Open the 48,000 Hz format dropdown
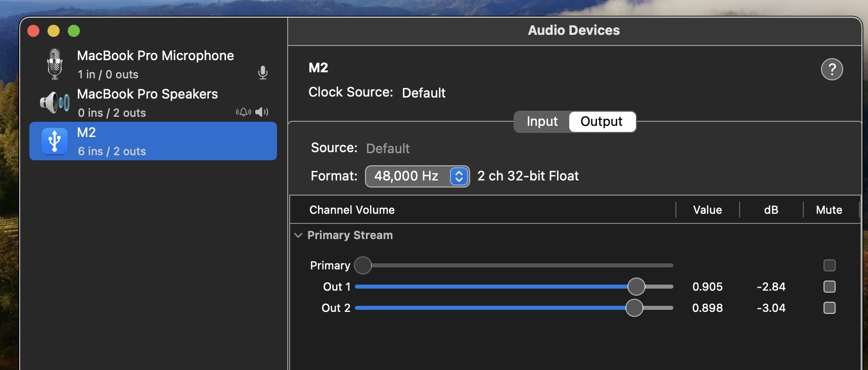The image size is (868, 370). (x=418, y=176)
